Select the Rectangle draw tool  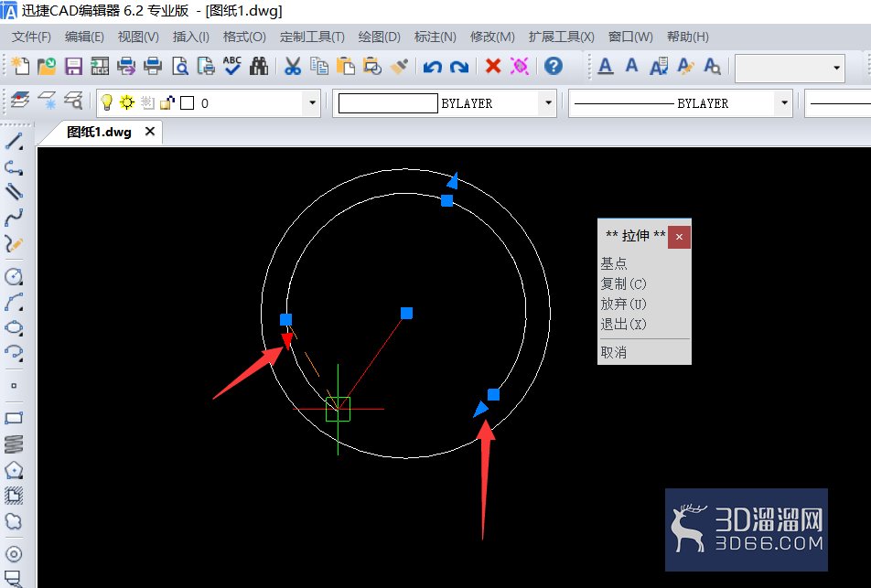14,418
